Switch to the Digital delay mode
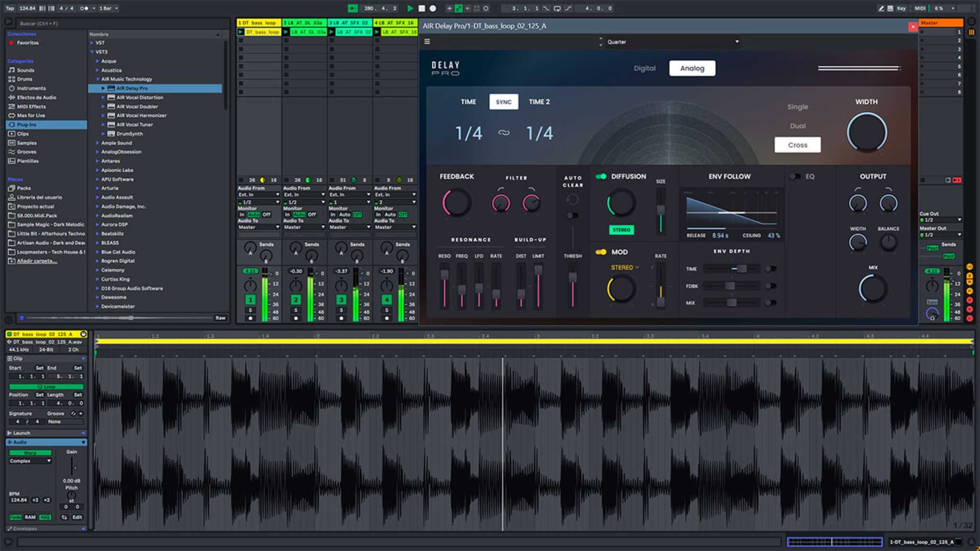Screen dimensions: 980x551 click(x=645, y=68)
